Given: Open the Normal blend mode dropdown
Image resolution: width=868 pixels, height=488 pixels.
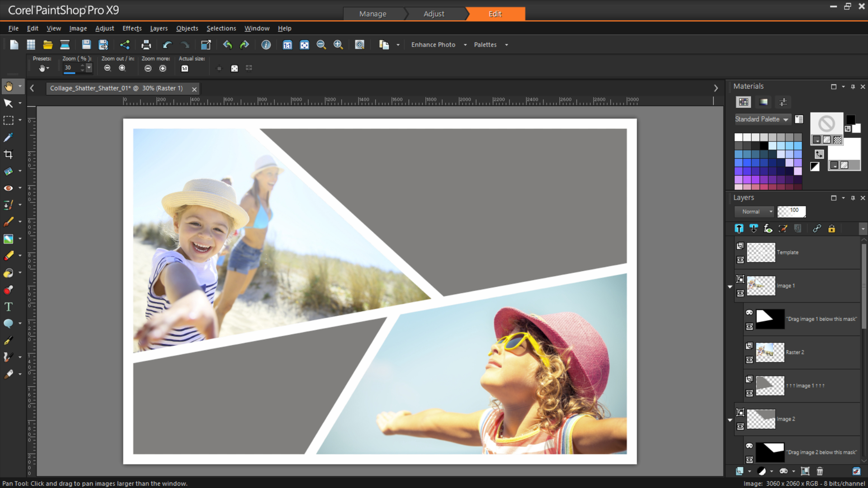Looking at the screenshot, I should (x=755, y=211).
